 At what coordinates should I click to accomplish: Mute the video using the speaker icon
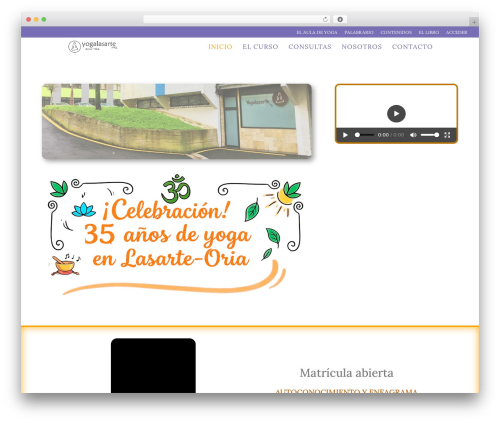(413, 135)
